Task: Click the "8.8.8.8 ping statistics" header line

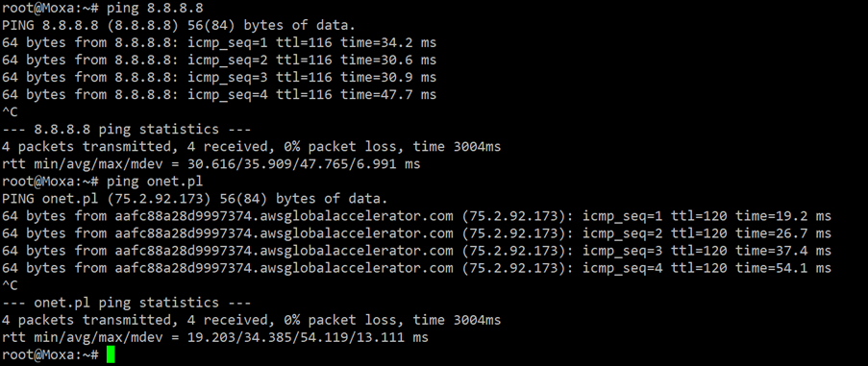Action: [x=126, y=130]
